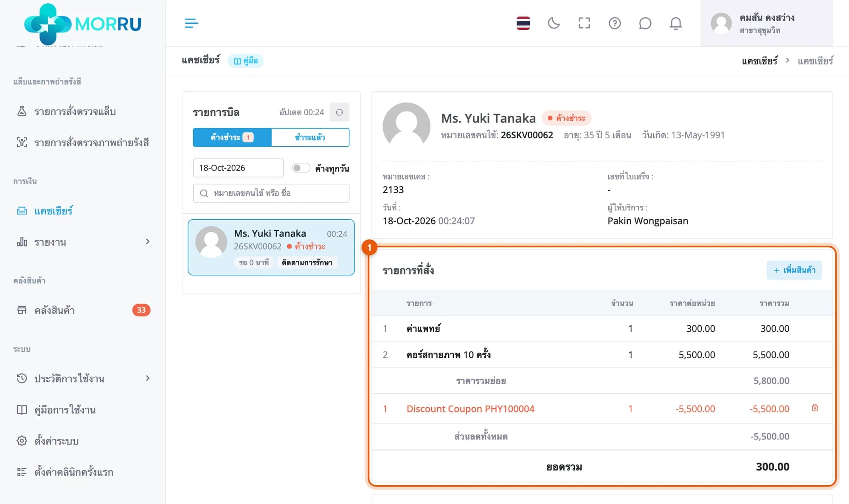Image resolution: width=849 pixels, height=504 pixels.
Task: Open รายการสั่งตรวจแล็บ in sidebar
Action: pos(75,112)
